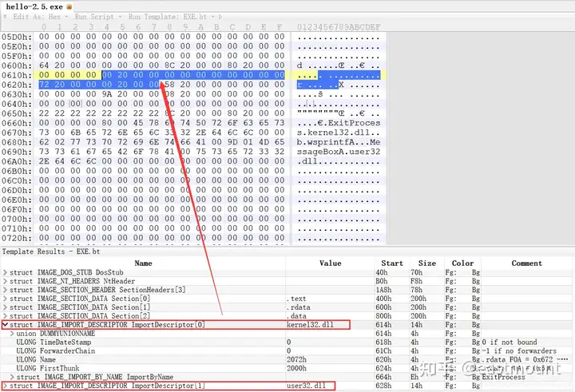This screenshot has height=392, width=575.
Task: Click the user32.dll value cell
Action: 306,386
